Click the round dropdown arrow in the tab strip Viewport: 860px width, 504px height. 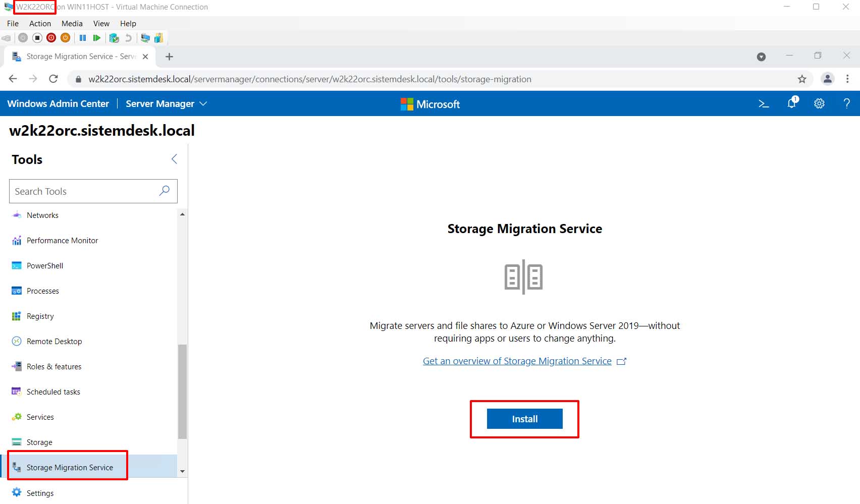click(x=761, y=57)
